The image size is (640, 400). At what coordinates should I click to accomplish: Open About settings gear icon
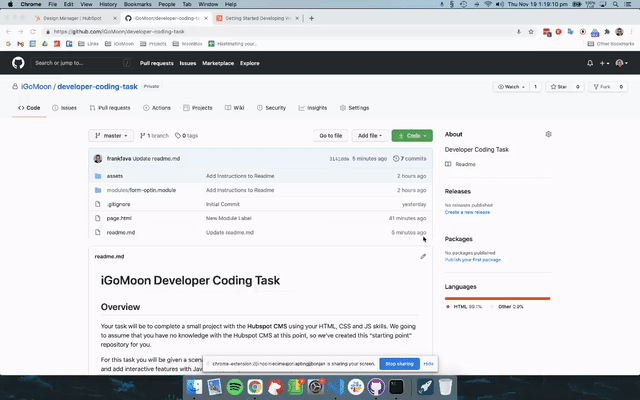coord(549,134)
